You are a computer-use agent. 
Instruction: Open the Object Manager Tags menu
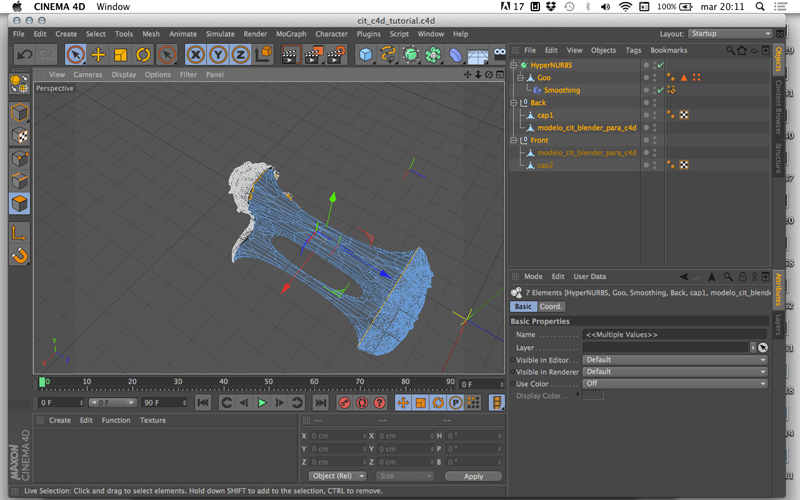click(x=633, y=51)
